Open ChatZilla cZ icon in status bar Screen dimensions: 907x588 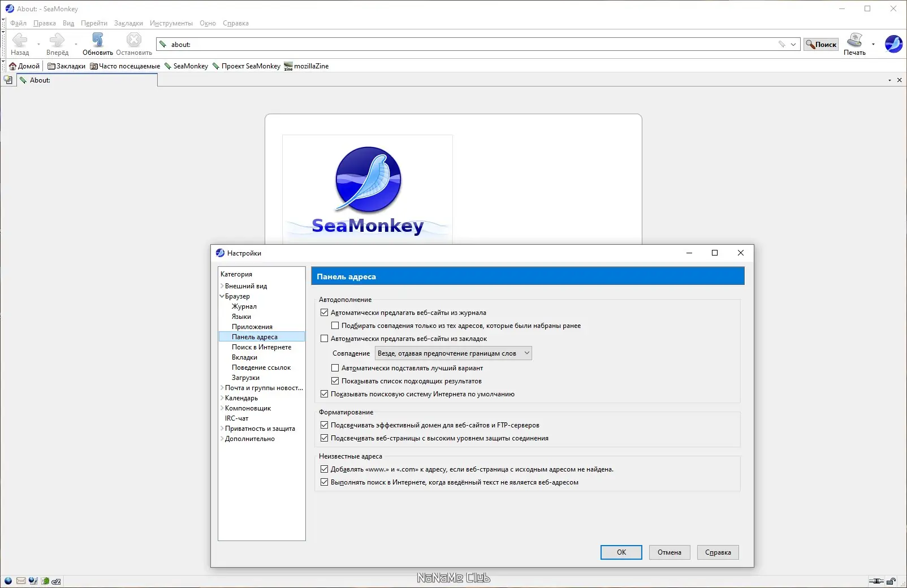[56, 581]
